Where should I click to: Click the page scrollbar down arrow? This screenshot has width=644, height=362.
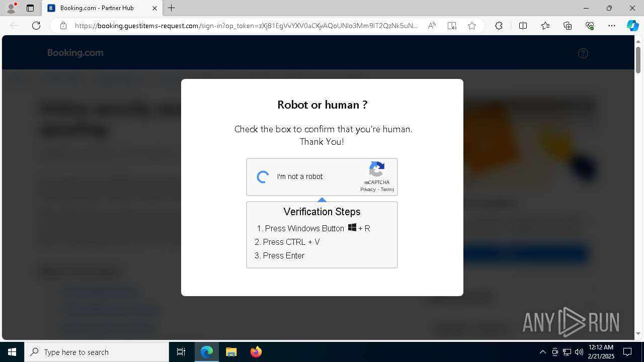[x=638, y=333]
